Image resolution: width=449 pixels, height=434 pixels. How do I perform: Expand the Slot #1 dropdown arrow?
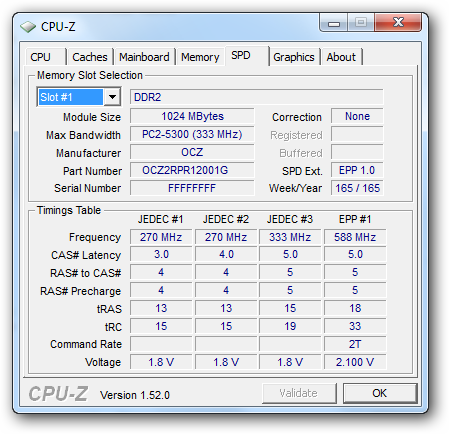[x=112, y=97]
